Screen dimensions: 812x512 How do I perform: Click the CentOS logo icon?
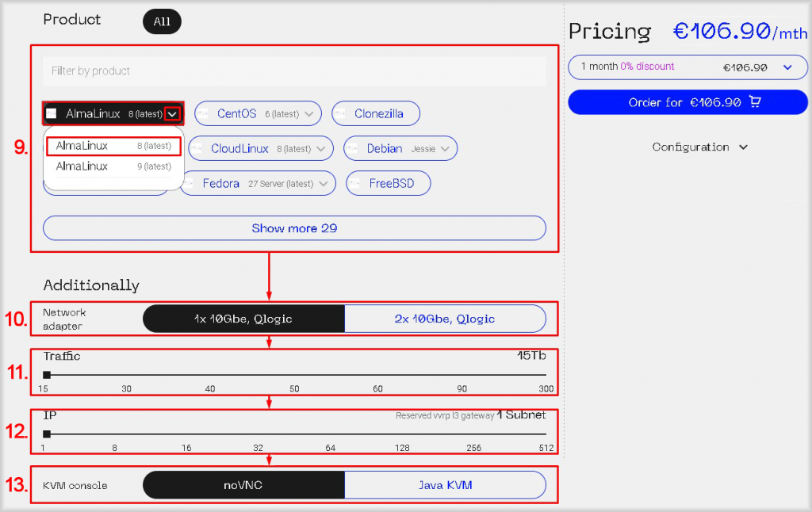pos(204,114)
